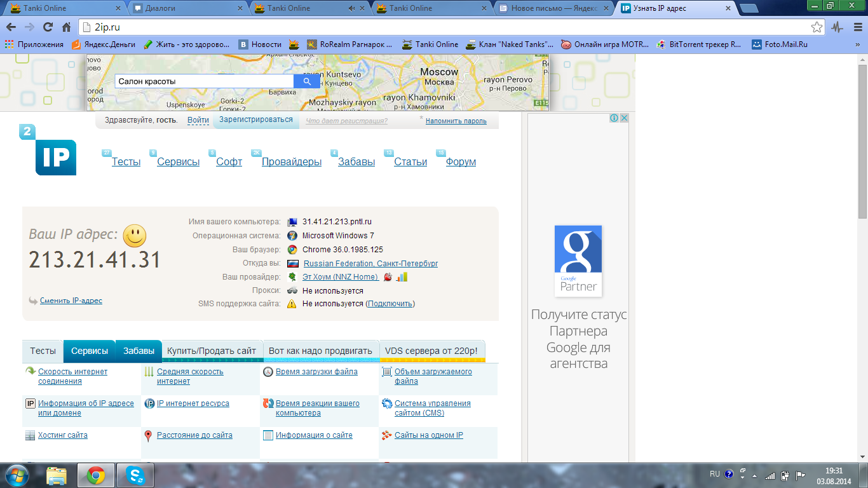Open the Эт Хоум (NNZ Home) provider link
Viewport: 868px width, 488px height.
click(340, 277)
